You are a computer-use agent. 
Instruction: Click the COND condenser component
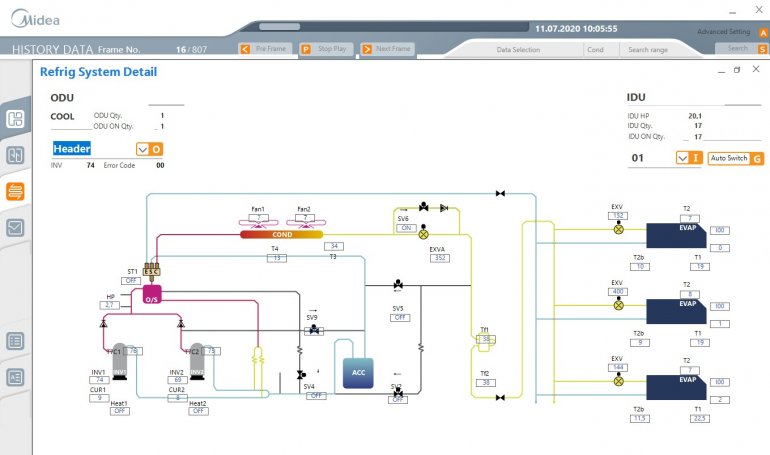281,235
